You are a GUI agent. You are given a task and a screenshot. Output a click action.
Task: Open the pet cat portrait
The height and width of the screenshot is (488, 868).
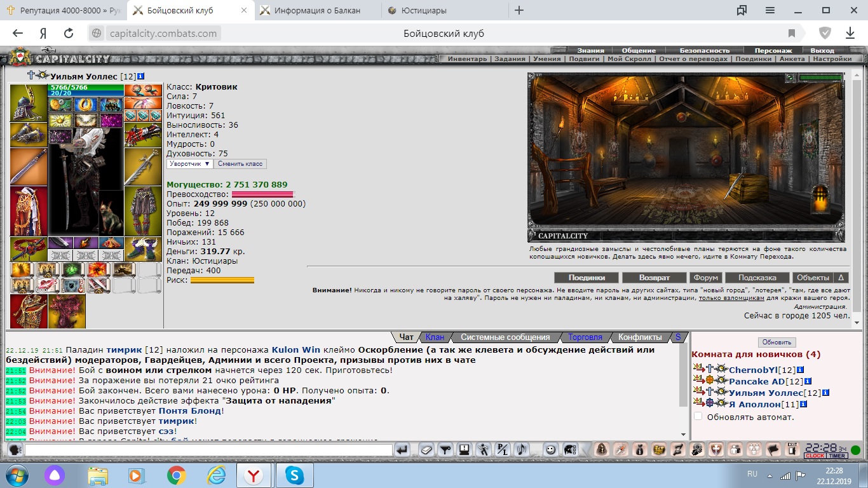(x=111, y=213)
